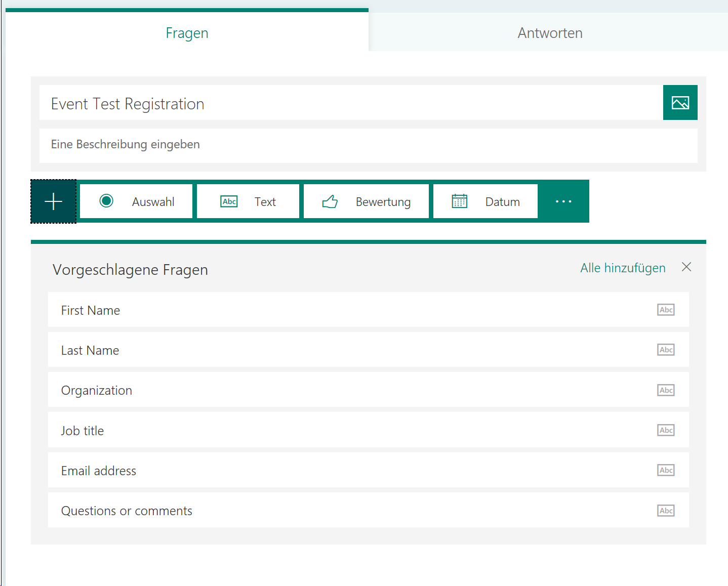This screenshot has width=728, height=586.
Task: Add suggested question Email address
Action: click(368, 470)
